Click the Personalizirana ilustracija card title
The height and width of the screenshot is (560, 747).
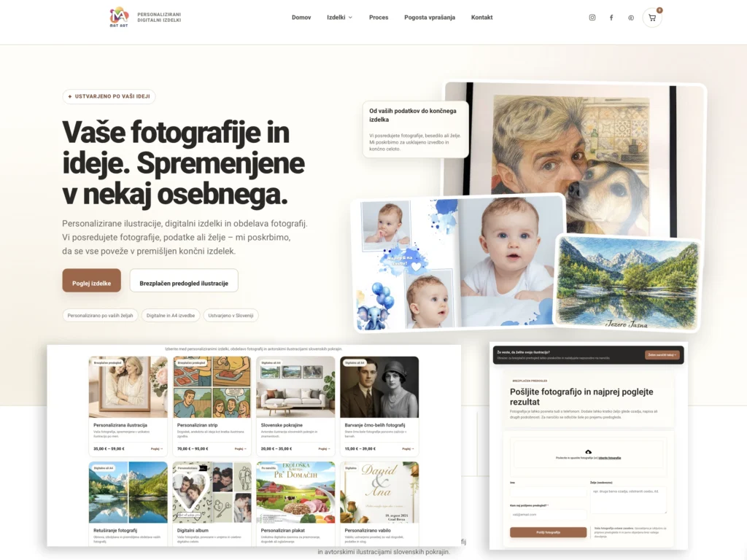(120, 425)
